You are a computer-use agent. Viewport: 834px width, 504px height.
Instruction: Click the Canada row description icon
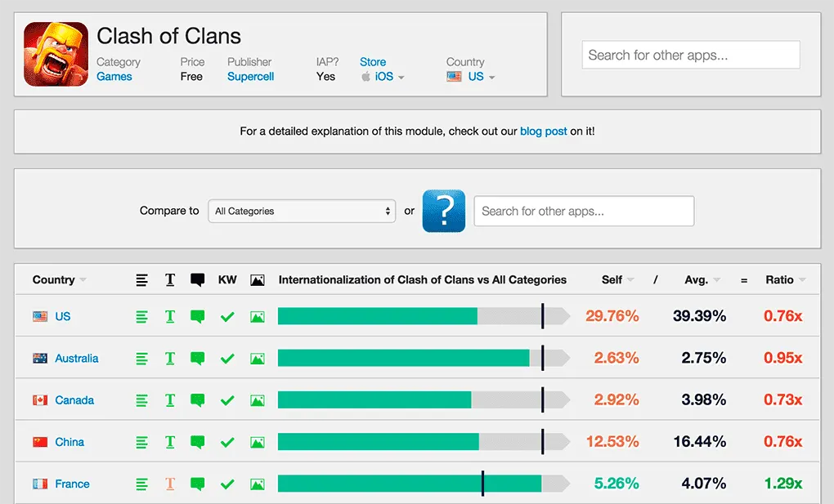(141, 400)
